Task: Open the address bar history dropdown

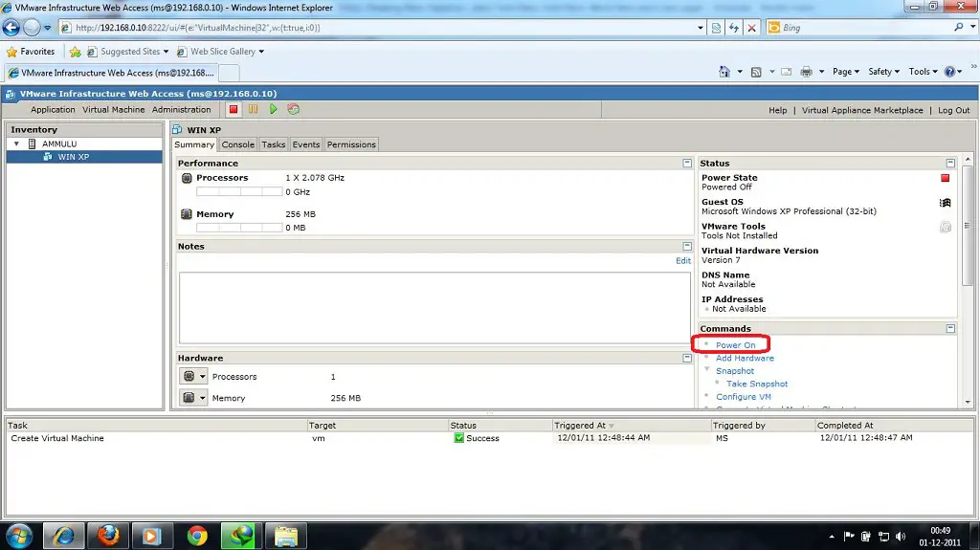Action: click(700, 28)
